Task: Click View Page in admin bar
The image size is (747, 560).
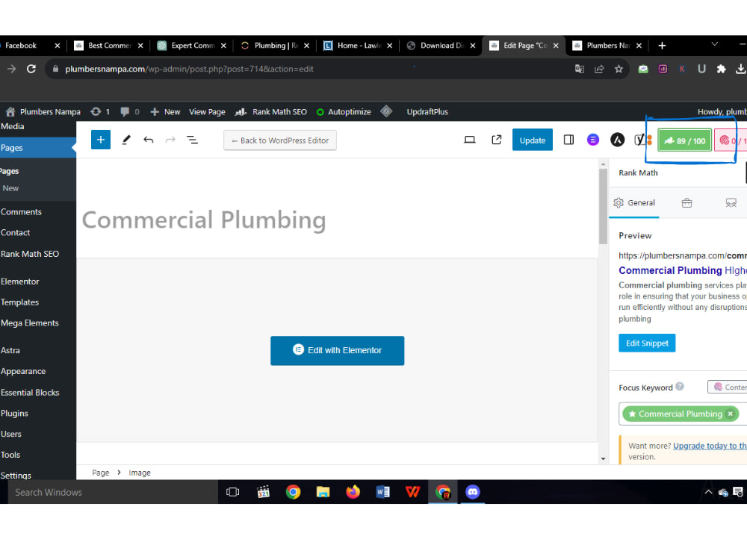Action: (207, 112)
